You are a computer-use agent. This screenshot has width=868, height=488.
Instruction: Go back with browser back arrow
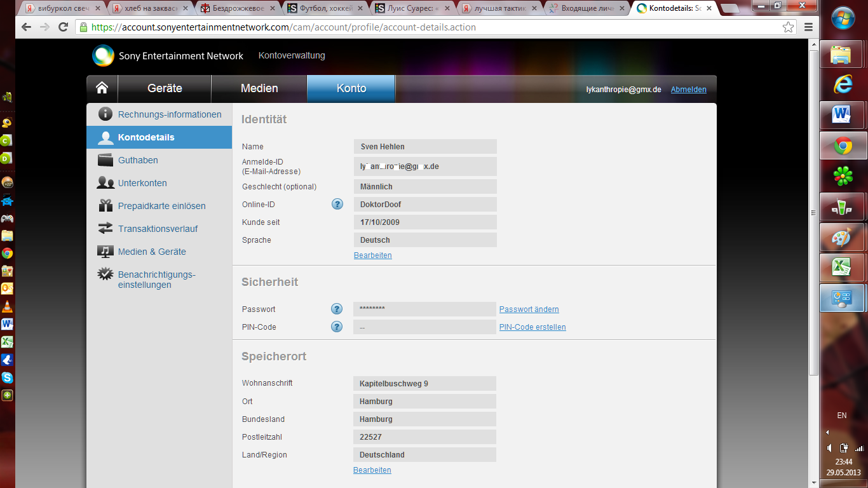[x=26, y=27]
